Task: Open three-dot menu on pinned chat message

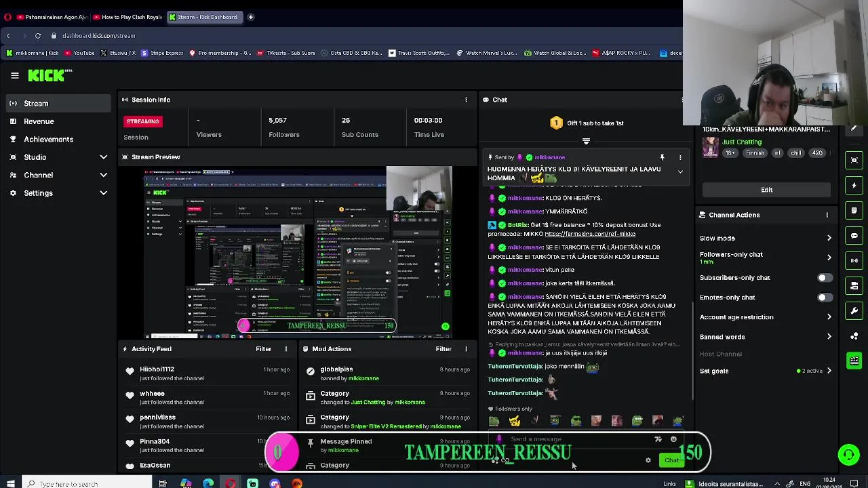Action: [680, 157]
